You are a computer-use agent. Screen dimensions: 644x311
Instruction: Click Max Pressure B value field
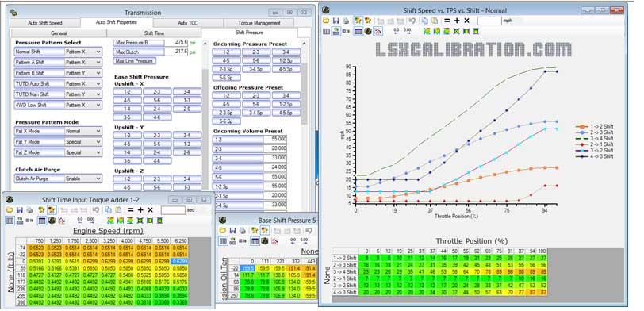[x=176, y=42]
